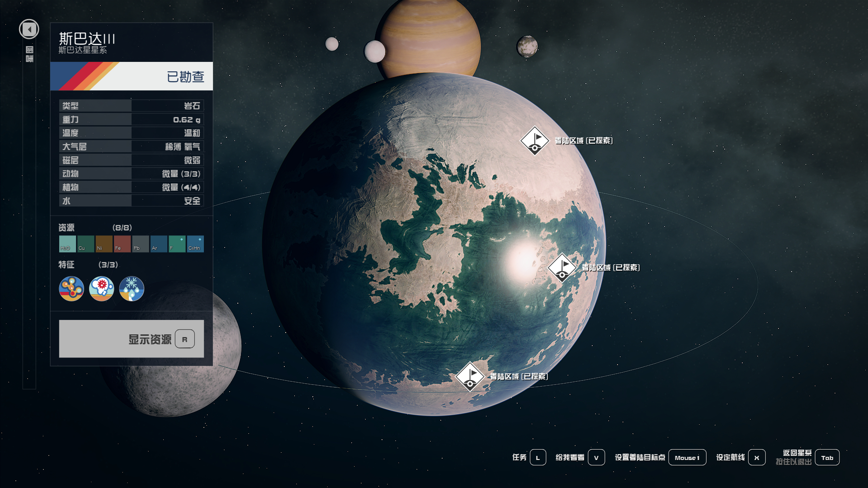This screenshot has width=868, height=488.
Task: Select the H2O water resource tile
Action: 67,244
